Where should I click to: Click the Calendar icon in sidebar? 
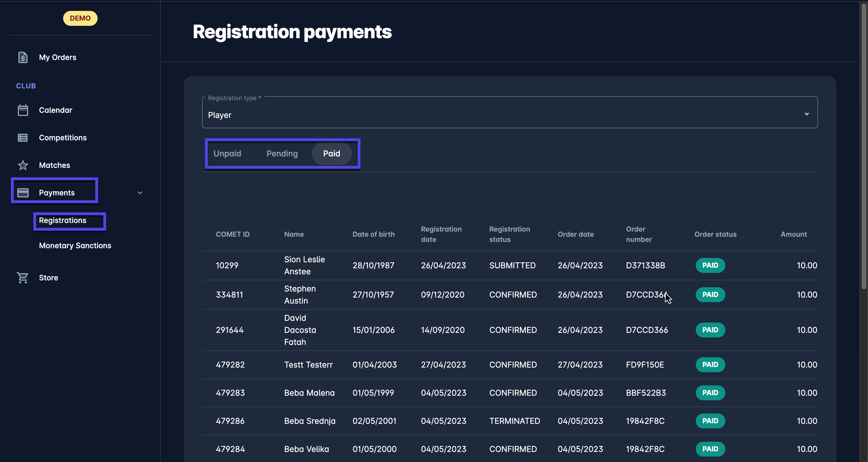click(x=23, y=110)
